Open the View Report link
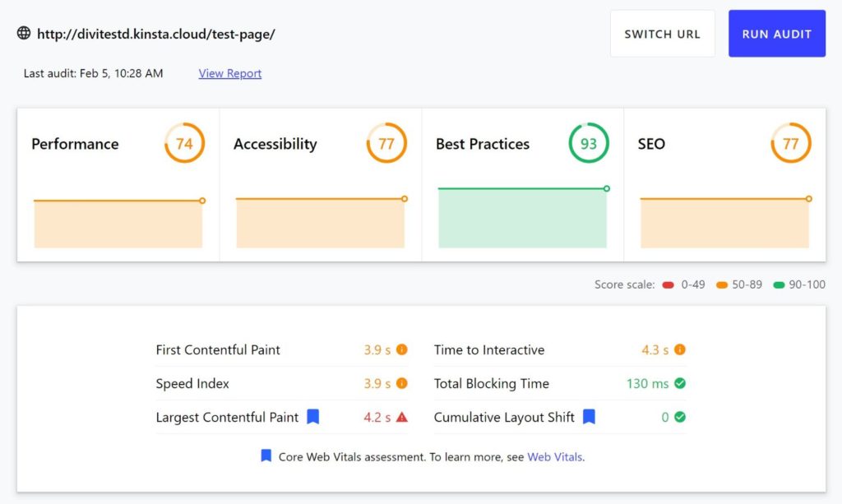 click(x=229, y=73)
